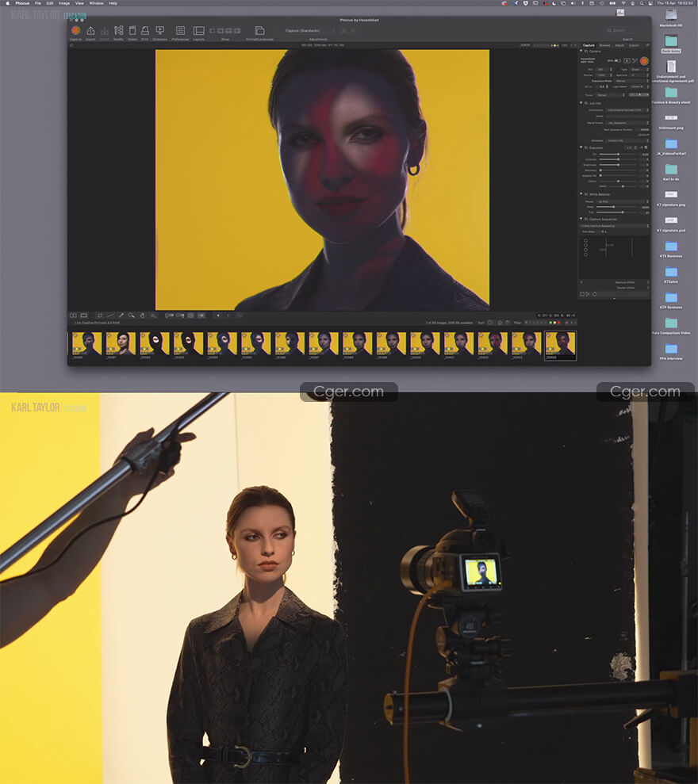
Task: Switch to the Browse tab in the right panel
Action: [x=605, y=45]
